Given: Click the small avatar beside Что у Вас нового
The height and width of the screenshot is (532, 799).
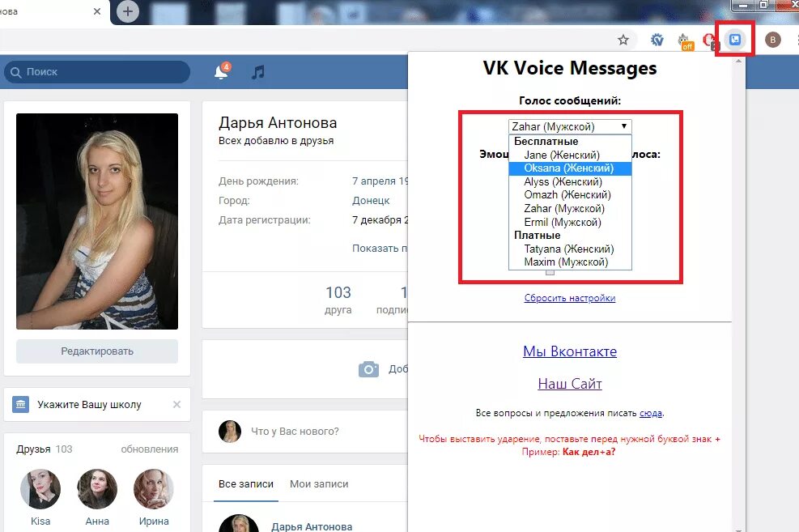Looking at the screenshot, I should [x=230, y=432].
